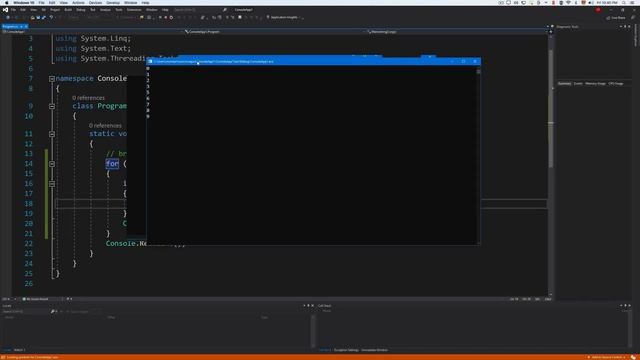Open Visual Studio Debug menu
Image resolution: width=640 pixels, height=360 pixels.
(81, 9)
